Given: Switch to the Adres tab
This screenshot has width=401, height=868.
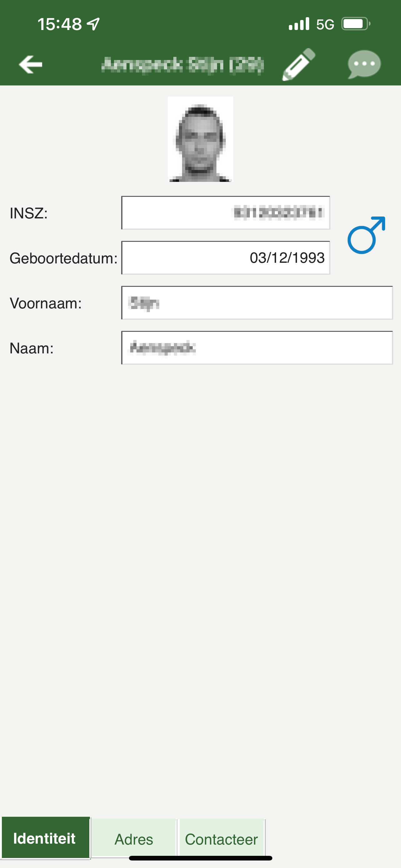Looking at the screenshot, I should [134, 838].
